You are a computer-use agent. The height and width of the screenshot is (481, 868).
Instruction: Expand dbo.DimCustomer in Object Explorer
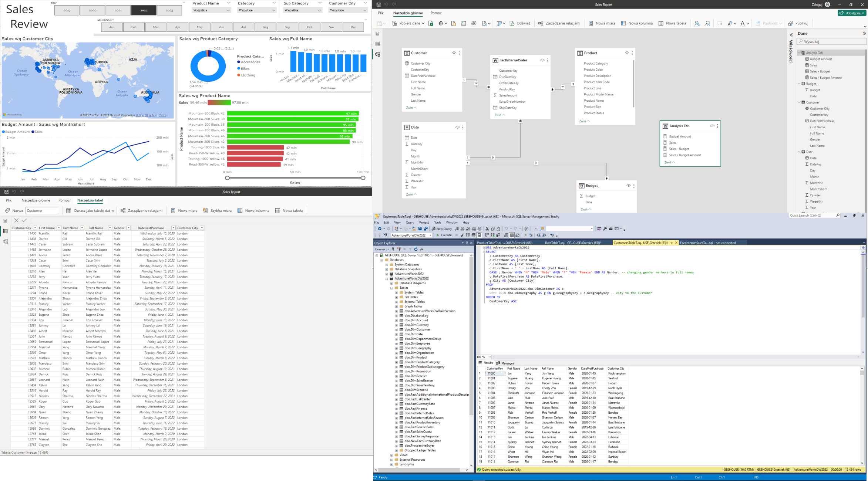coord(396,329)
